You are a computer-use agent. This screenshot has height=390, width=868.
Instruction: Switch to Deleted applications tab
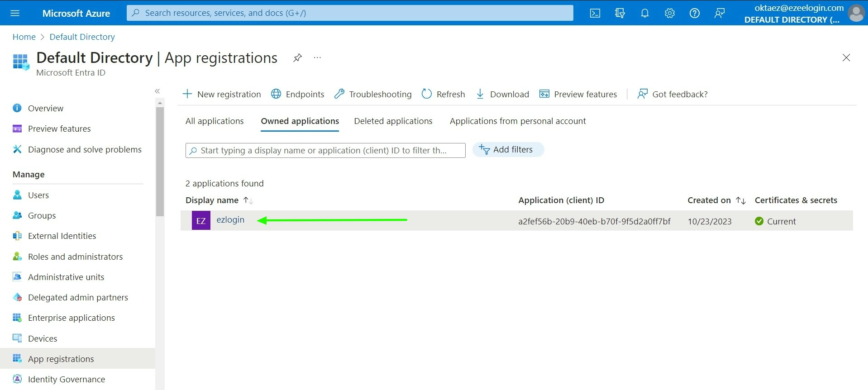click(393, 121)
